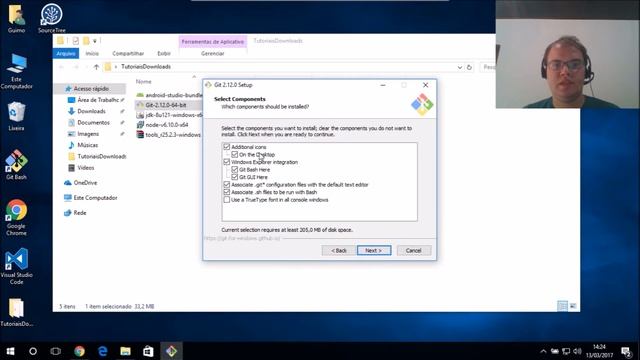Open the Início ribbon tab
This screenshot has width=640, height=360.
coord(92,53)
